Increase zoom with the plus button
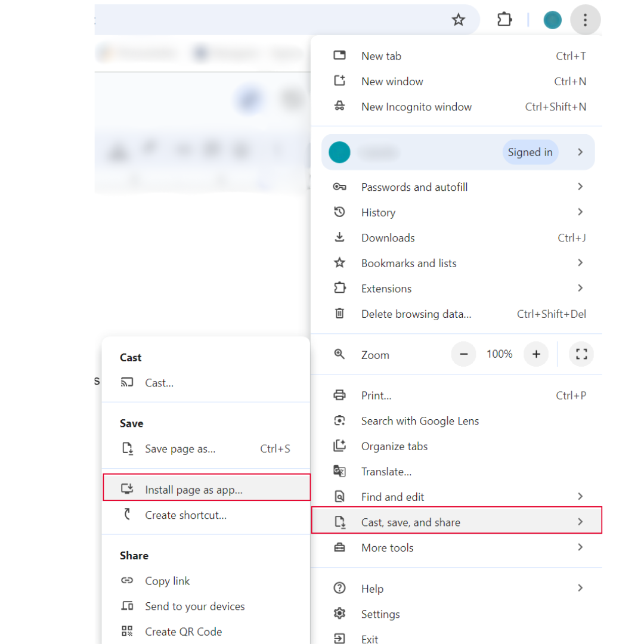This screenshot has height=644, width=644. point(536,354)
